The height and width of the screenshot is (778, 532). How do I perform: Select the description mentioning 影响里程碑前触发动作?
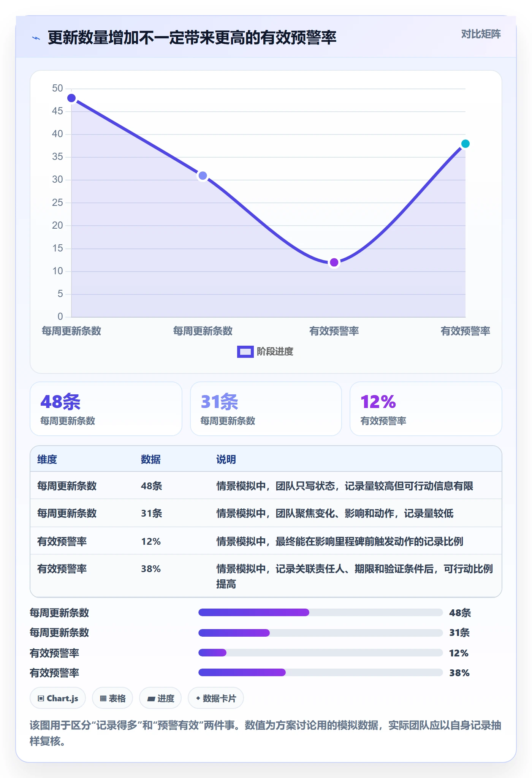pyautogui.click(x=340, y=541)
